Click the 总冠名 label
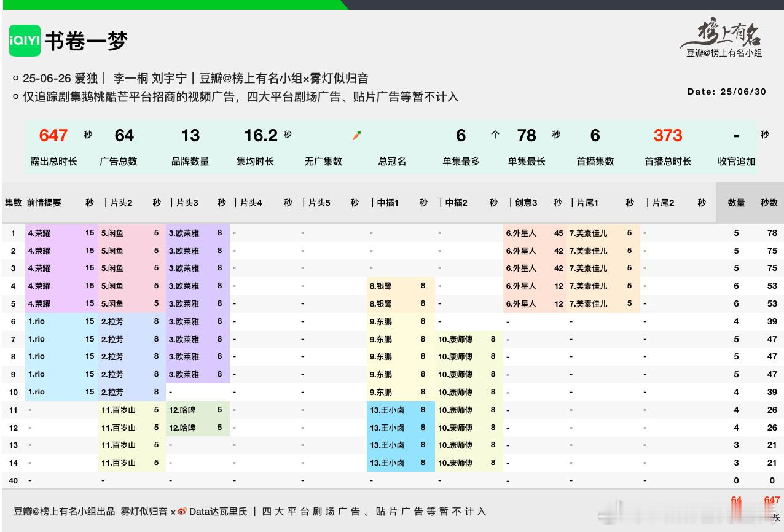This screenshot has height=532, width=784. coord(392,162)
